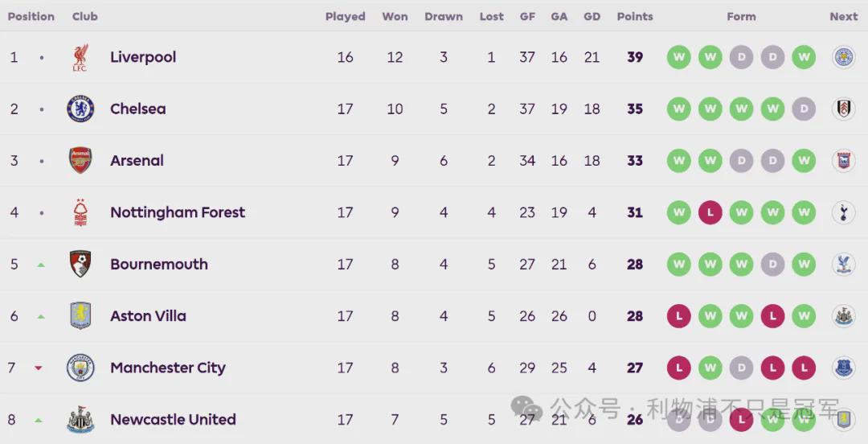Click Manchester City's club crest
868x444 pixels.
80,368
